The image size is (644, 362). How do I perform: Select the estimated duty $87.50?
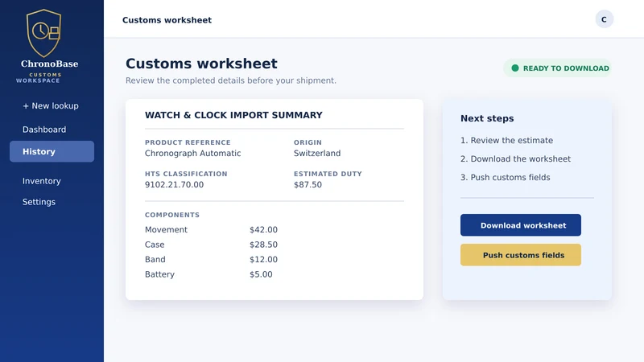(x=308, y=185)
